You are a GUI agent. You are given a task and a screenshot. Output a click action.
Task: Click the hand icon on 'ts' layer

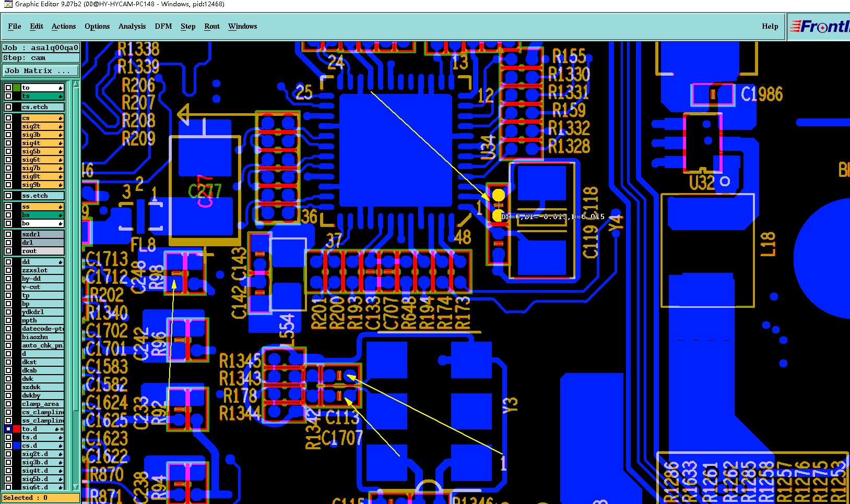point(61,96)
